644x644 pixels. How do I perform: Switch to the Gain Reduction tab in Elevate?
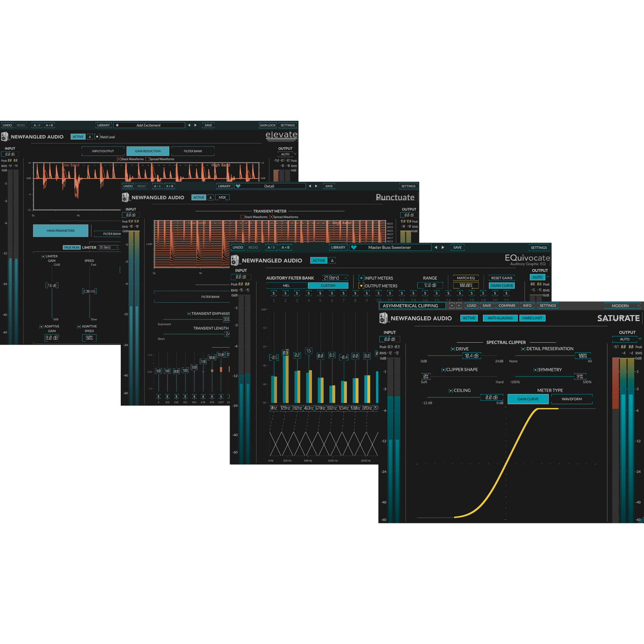(x=148, y=151)
